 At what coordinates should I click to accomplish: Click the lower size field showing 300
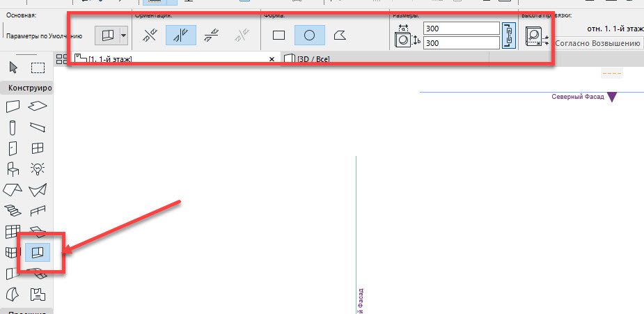click(461, 42)
